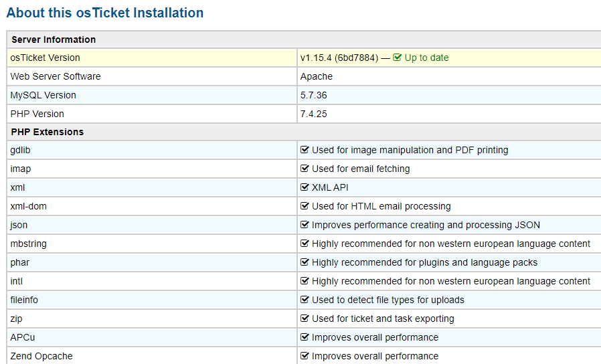Viewport: 601px width, 364px height.
Task: Click the xml-dom extension name
Action: [28, 207]
